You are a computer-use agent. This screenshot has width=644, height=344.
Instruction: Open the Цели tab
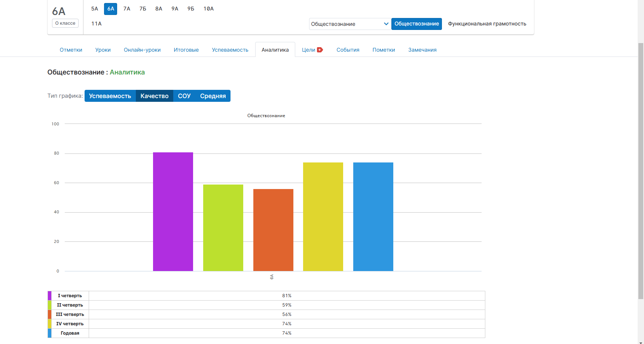(309, 50)
